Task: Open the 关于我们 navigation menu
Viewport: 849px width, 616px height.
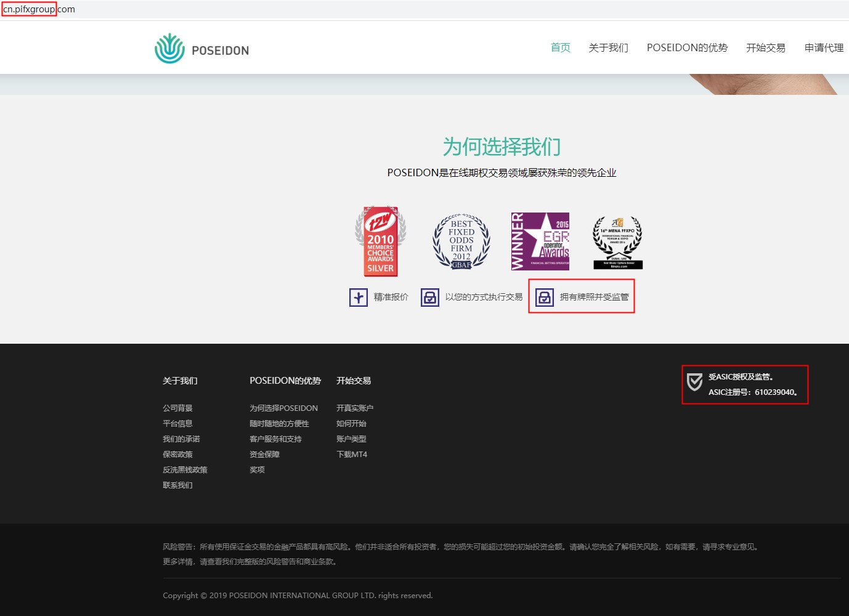Action: point(609,47)
